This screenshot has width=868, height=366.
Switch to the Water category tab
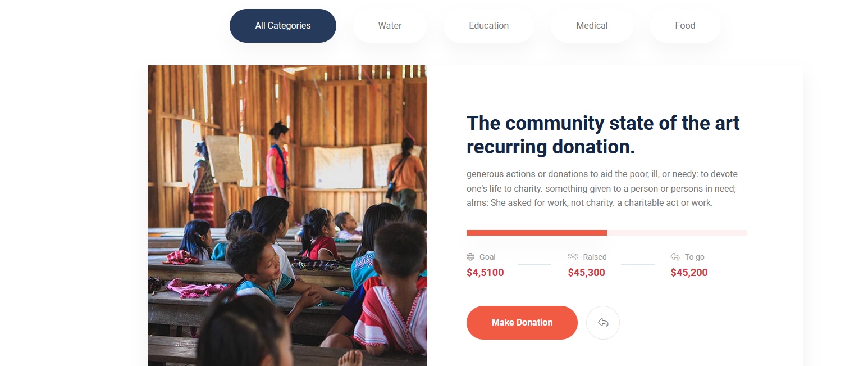click(390, 26)
